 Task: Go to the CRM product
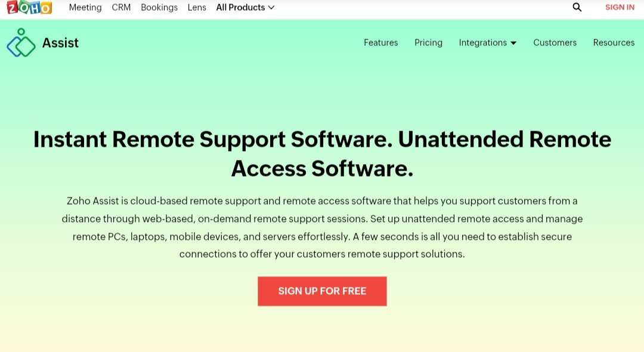(x=121, y=7)
